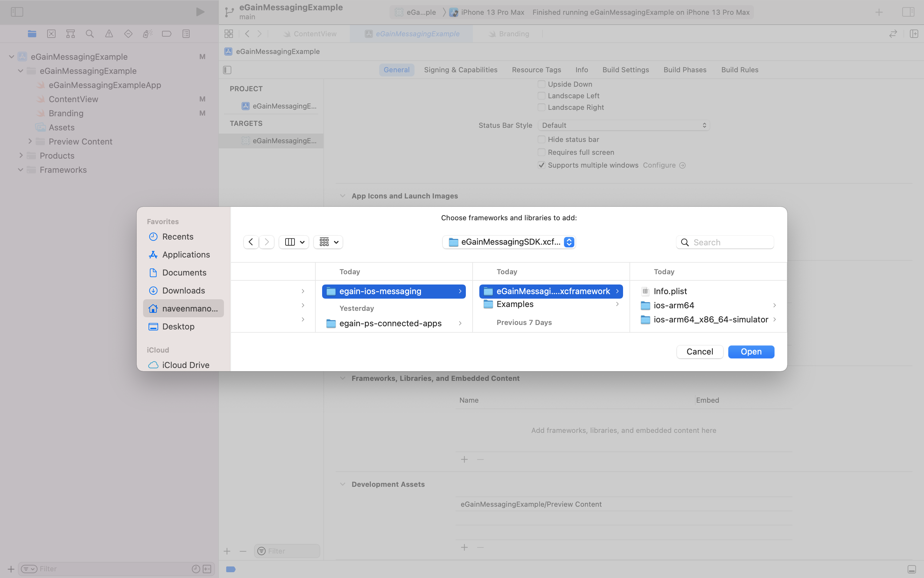Viewport: 924px width, 578px height.
Task: Toggle the navigator sidebar visibility
Action: (17, 12)
